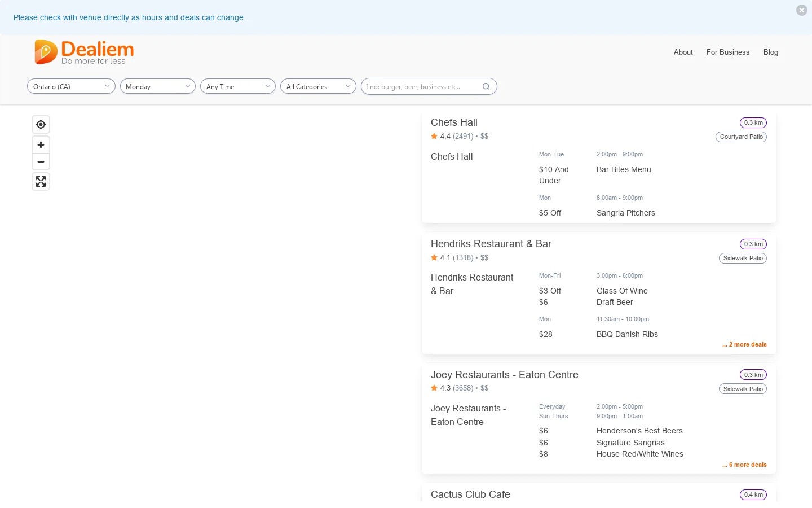Open the Monday day dropdown
Screen dimensions: 812x508
pyautogui.click(x=158, y=86)
